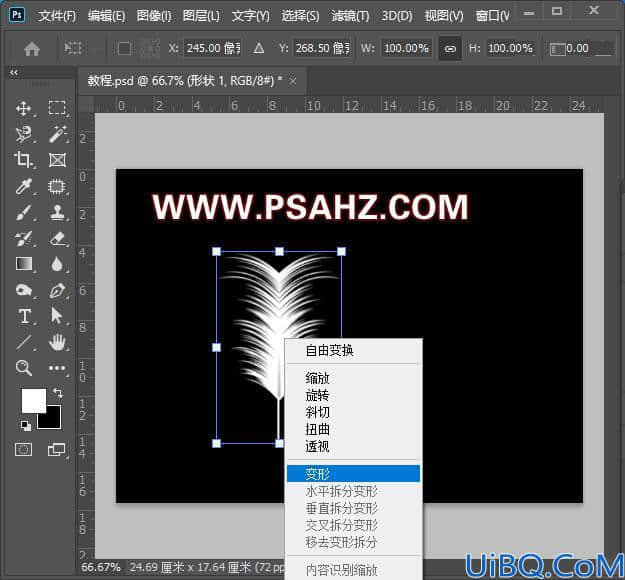The height and width of the screenshot is (580, 625).
Task: Choose 变形 from context menu
Action: pyautogui.click(x=354, y=474)
